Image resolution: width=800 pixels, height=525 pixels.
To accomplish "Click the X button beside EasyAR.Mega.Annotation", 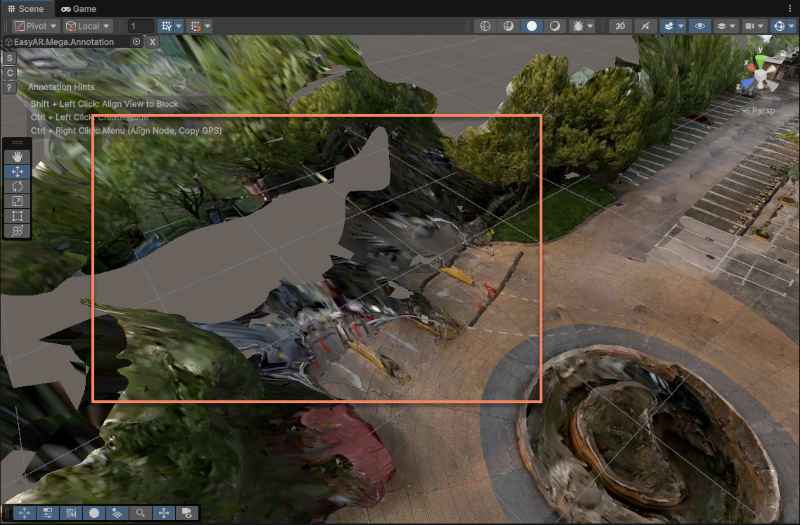I will 153,42.
